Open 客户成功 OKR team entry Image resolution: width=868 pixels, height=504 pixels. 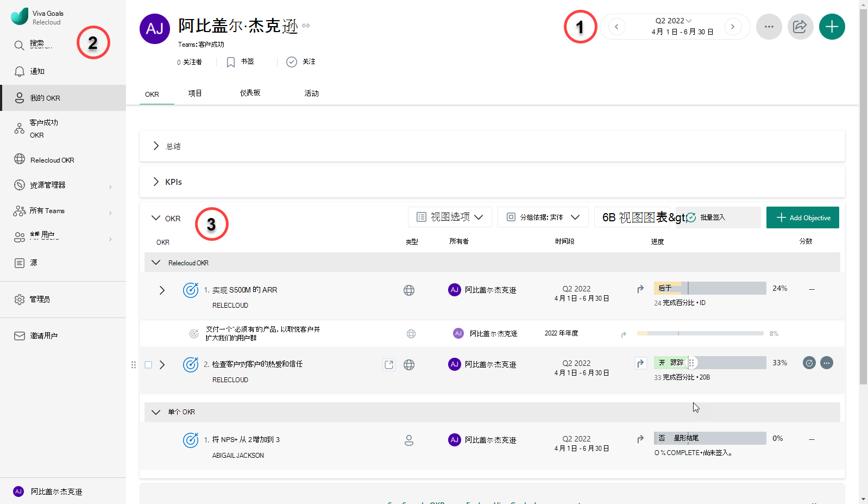63,128
